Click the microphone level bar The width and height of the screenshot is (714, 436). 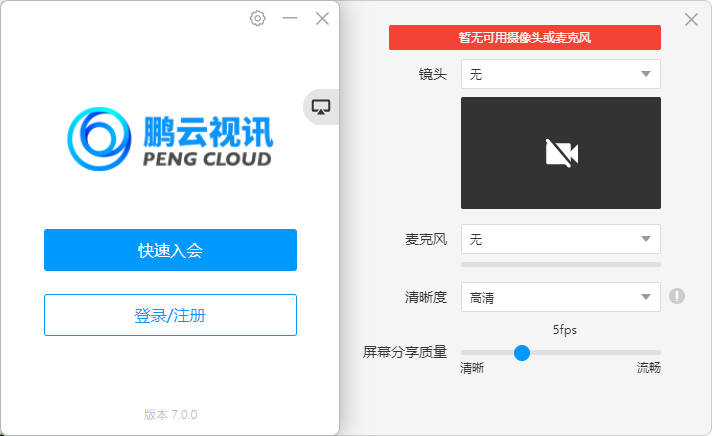tap(561, 264)
